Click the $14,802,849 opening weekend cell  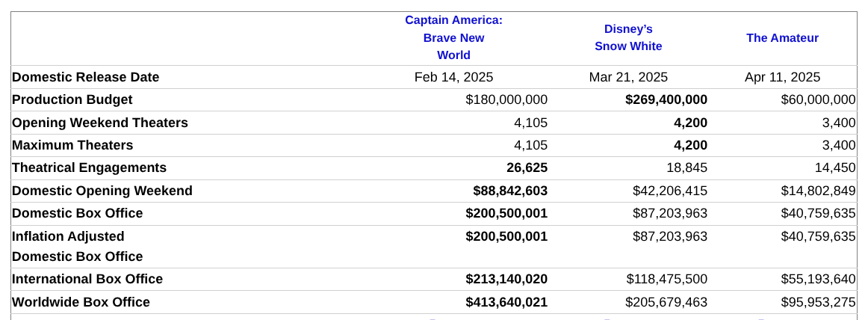click(819, 191)
